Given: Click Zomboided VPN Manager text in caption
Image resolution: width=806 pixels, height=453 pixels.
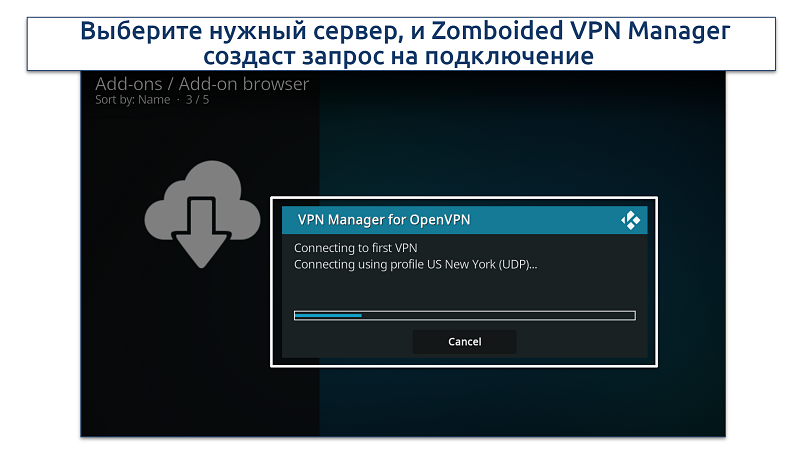Looking at the screenshot, I should coord(580,31).
